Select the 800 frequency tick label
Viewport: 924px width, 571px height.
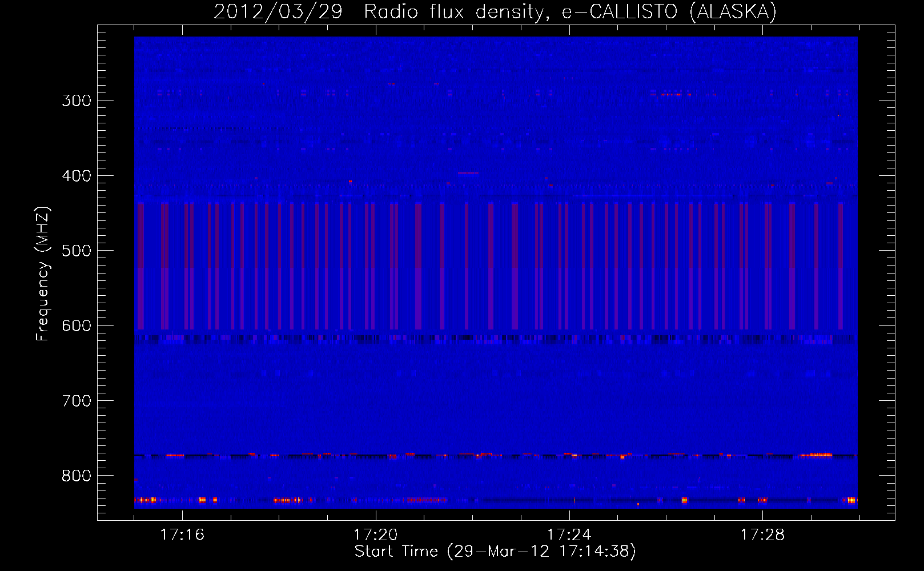tap(77, 476)
